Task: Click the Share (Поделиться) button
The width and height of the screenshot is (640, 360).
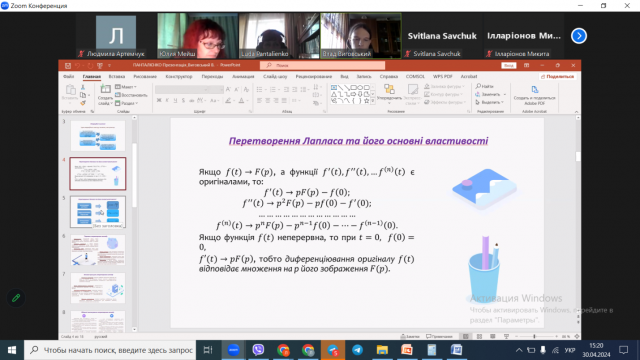Action: coord(557,76)
